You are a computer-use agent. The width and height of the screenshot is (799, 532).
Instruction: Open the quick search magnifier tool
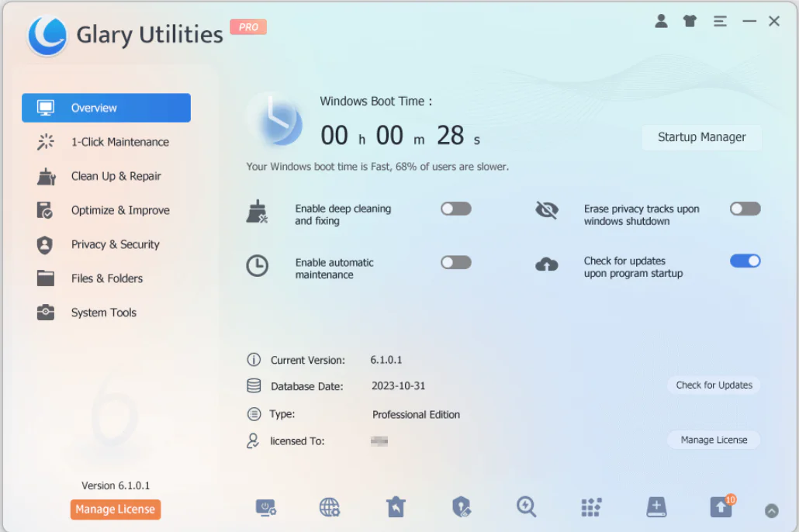(527, 507)
